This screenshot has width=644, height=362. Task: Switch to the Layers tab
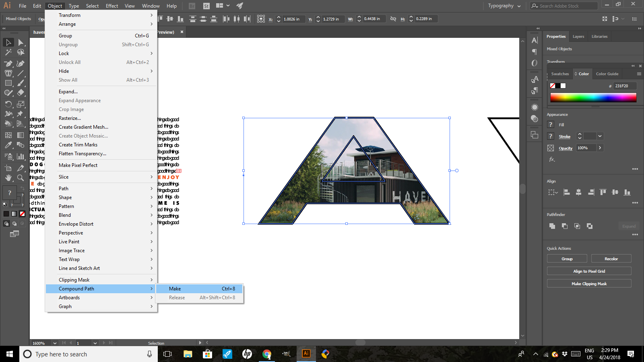coord(578,37)
